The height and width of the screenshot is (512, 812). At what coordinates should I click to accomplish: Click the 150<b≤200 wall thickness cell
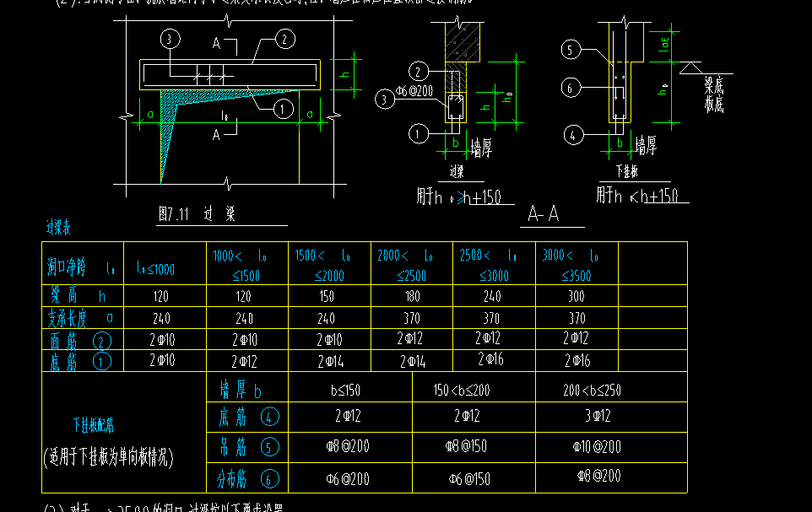coord(462,390)
